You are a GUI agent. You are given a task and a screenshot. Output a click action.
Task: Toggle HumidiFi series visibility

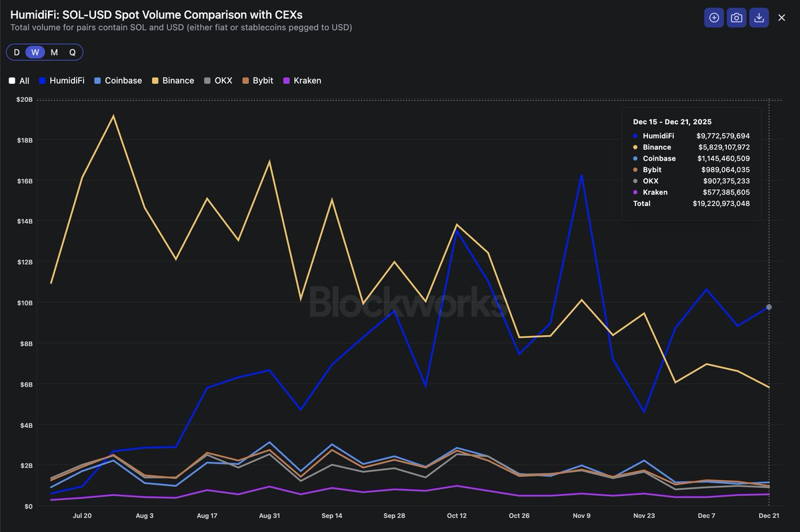(x=61, y=81)
